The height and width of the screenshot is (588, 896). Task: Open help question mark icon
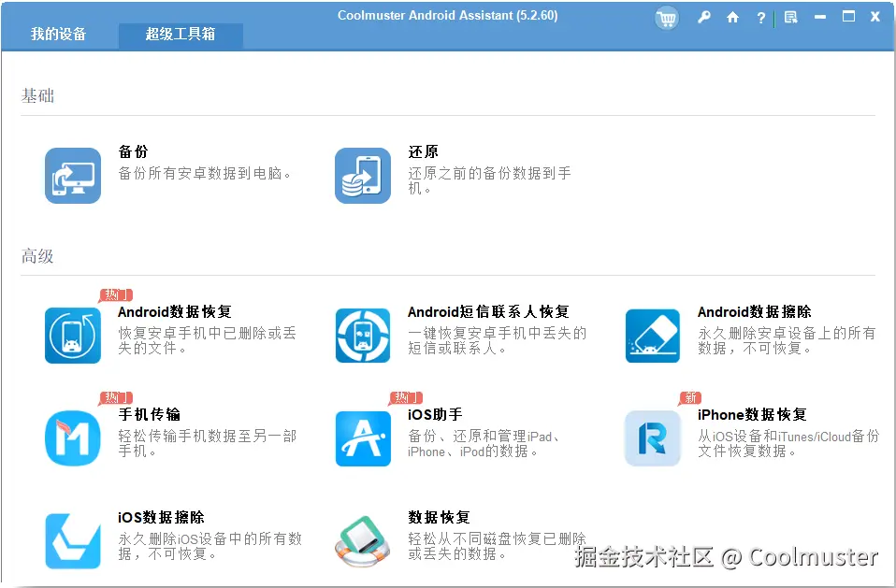[760, 18]
